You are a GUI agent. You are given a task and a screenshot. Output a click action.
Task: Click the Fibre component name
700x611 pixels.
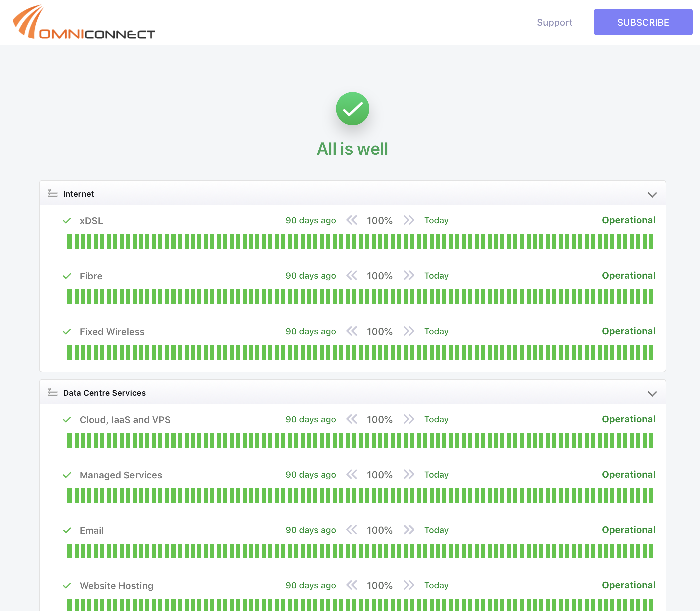pyautogui.click(x=91, y=276)
